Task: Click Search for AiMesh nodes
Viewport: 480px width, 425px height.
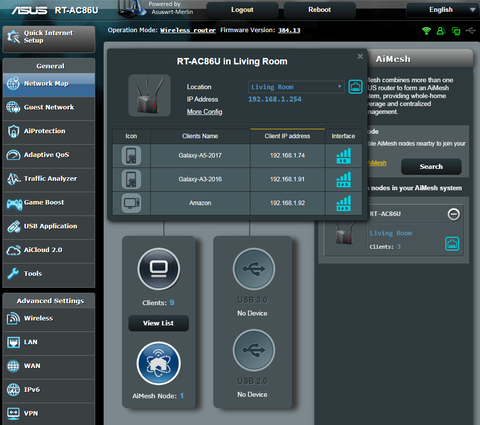Action: coord(431,167)
